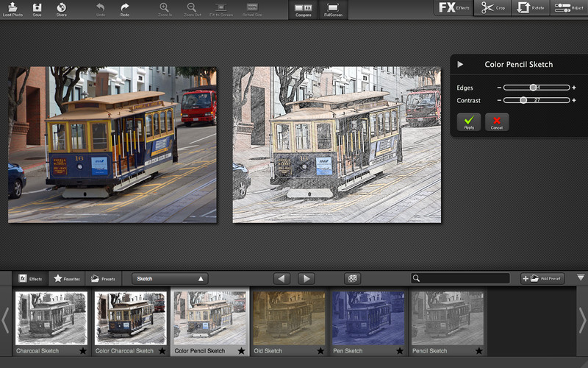Open the Sketch category dropdown
Image resolution: width=588 pixels, height=368 pixels.
coord(170,279)
